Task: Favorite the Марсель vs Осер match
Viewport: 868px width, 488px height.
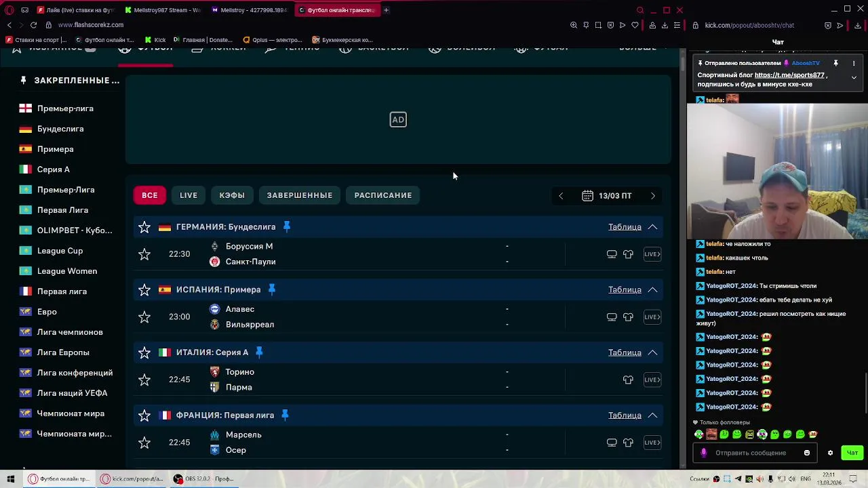Action: pyautogui.click(x=144, y=443)
